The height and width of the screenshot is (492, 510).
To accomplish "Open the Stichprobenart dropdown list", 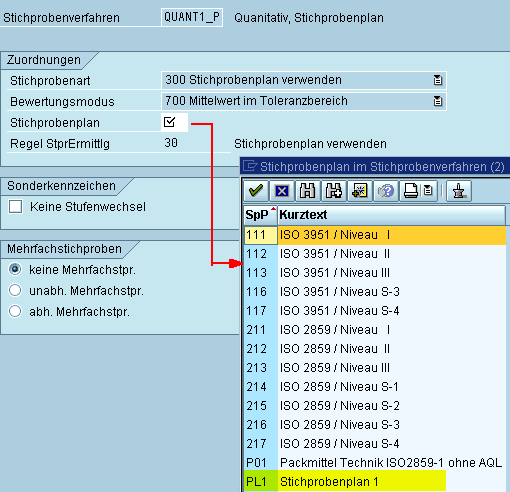I will (x=438, y=80).
